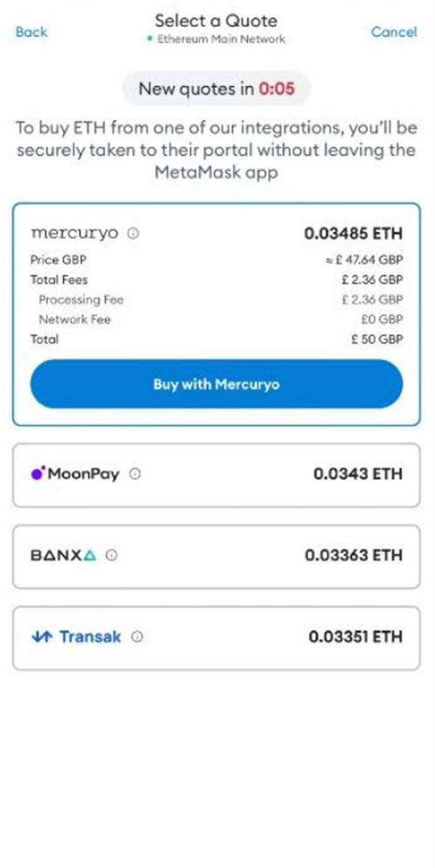Expand the MoonPay quote card
The height and width of the screenshot is (868, 435).
click(217, 475)
